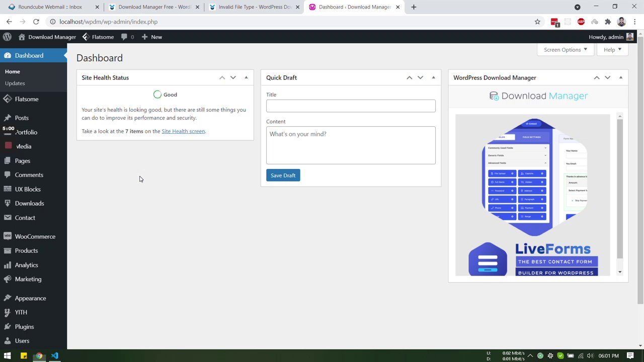Open the New content menu
The image size is (644, 362).
[152, 37]
